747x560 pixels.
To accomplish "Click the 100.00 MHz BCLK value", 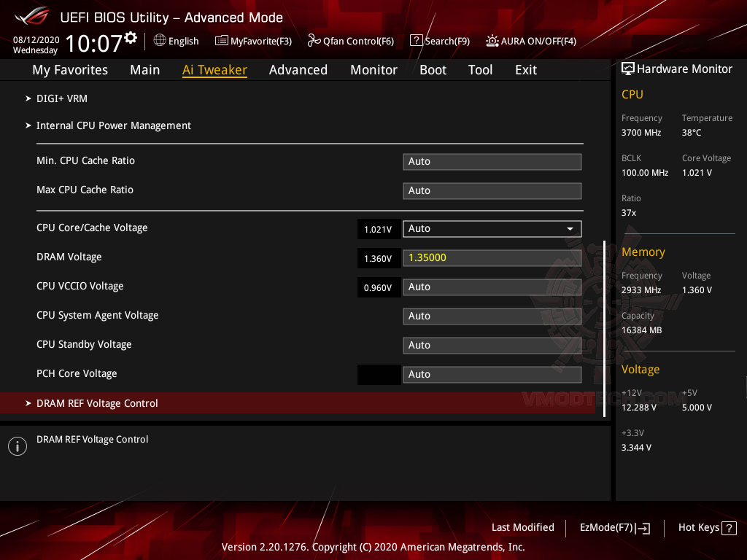I will pos(645,173).
